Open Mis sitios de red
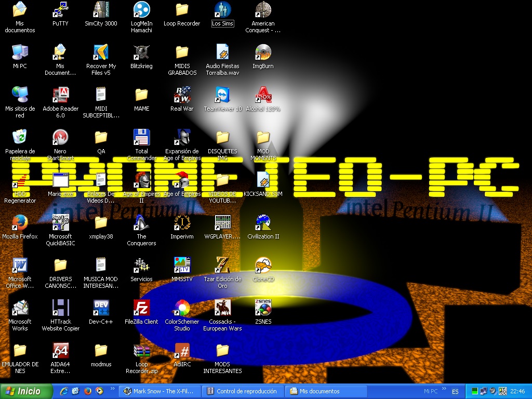The image size is (532, 399). [x=20, y=103]
